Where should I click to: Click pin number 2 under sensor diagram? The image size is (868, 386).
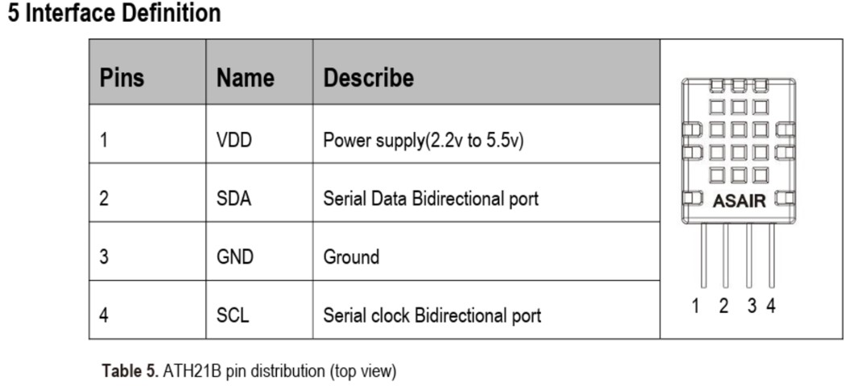[x=724, y=306]
